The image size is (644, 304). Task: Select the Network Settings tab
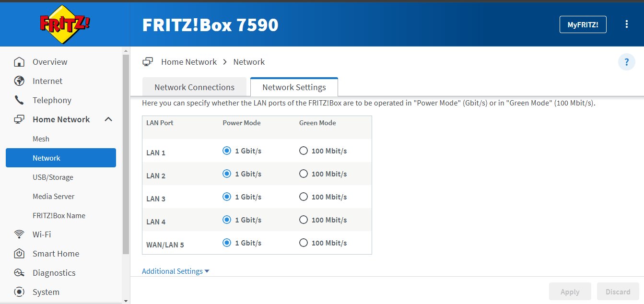(x=294, y=87)
